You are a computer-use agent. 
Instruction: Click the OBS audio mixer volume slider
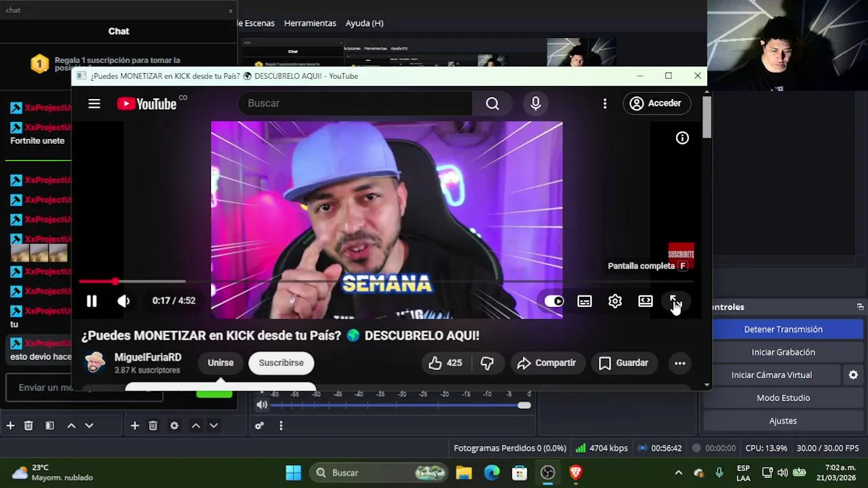pos(401,405)
